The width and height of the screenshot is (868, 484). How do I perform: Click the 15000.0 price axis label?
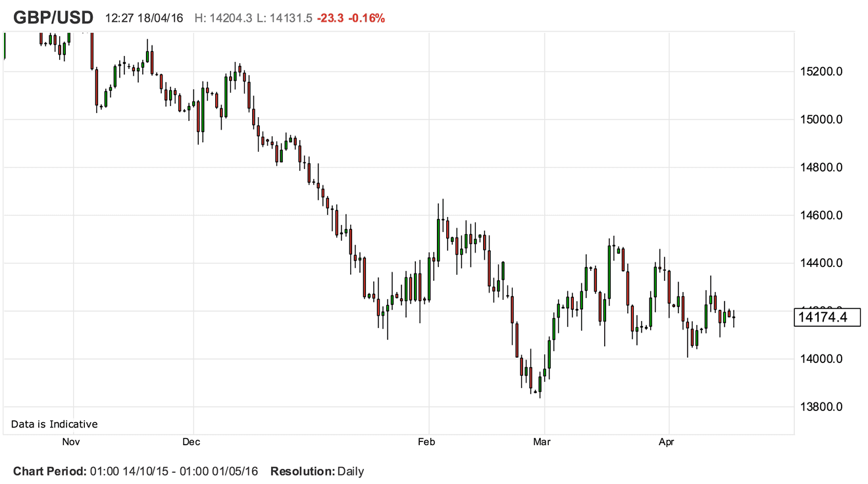(821, 120)
